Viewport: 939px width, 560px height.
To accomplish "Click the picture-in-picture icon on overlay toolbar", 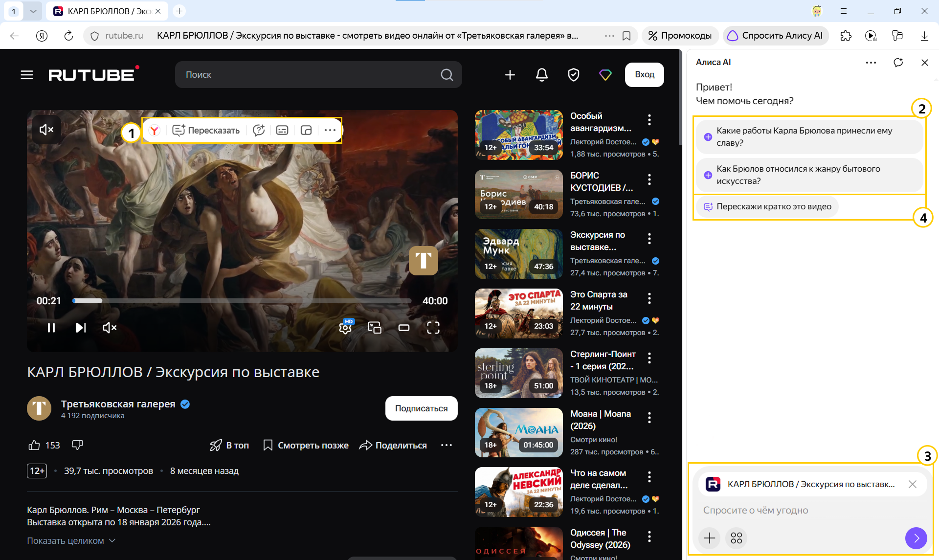I will click(x=306, y=130).
